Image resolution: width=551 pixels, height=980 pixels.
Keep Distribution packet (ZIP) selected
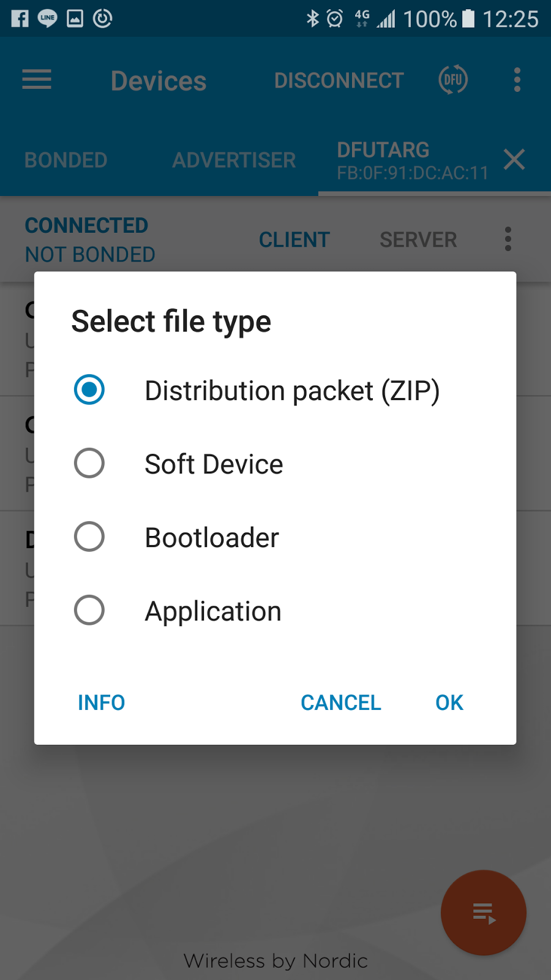(x=89, y=390)
